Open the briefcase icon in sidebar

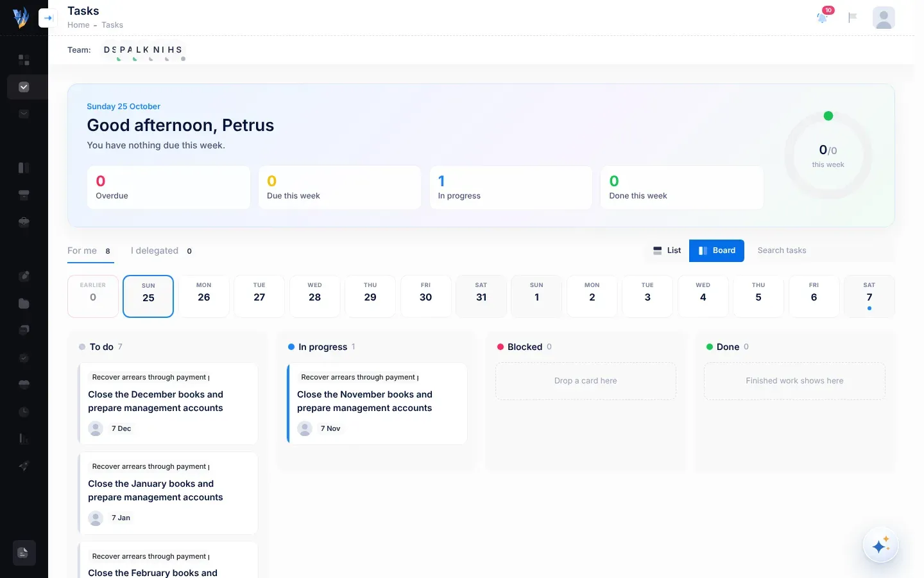24,222
